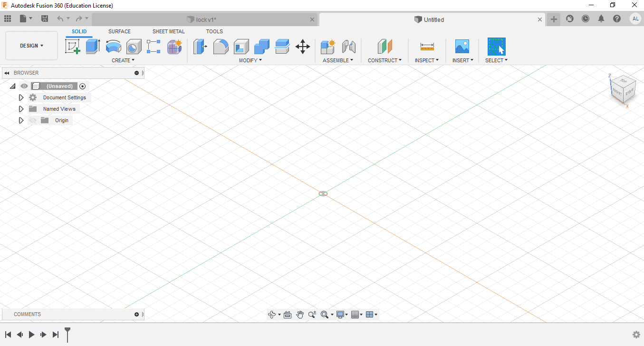The image size is (644, 346).
Task: Switch to the TOOLS tab
Action: pyautogui.click(x=214, y=31)
